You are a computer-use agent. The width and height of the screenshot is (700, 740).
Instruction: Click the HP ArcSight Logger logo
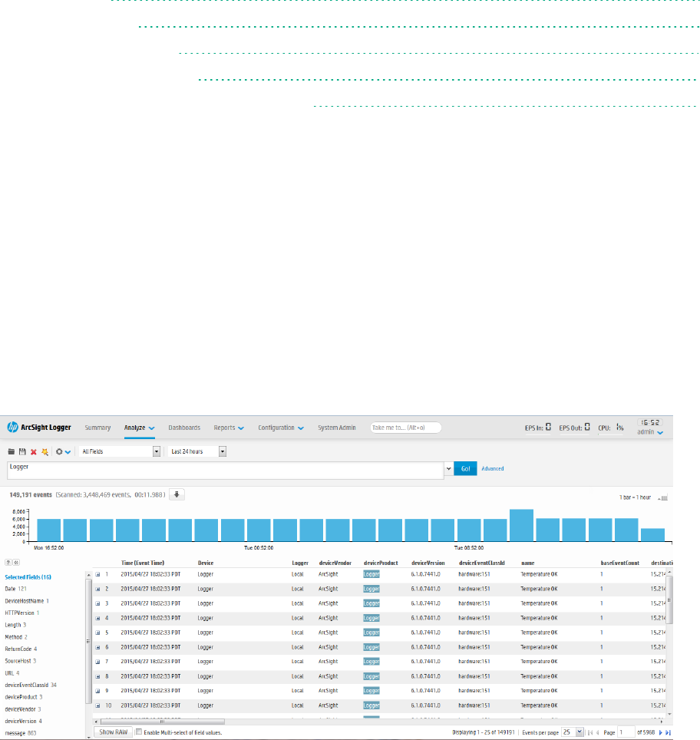coord(39,427)
